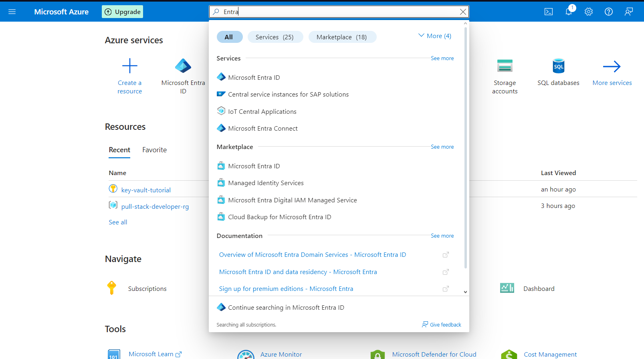Image resolution: width=644 pixels, height=359 pixels.
Task: Open external link icon for data residency doc
Action: pyautogui.click(x=446, y=272)
